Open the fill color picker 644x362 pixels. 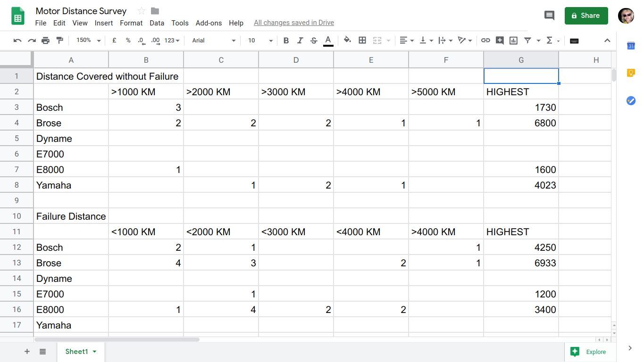[x=348, y=41]
